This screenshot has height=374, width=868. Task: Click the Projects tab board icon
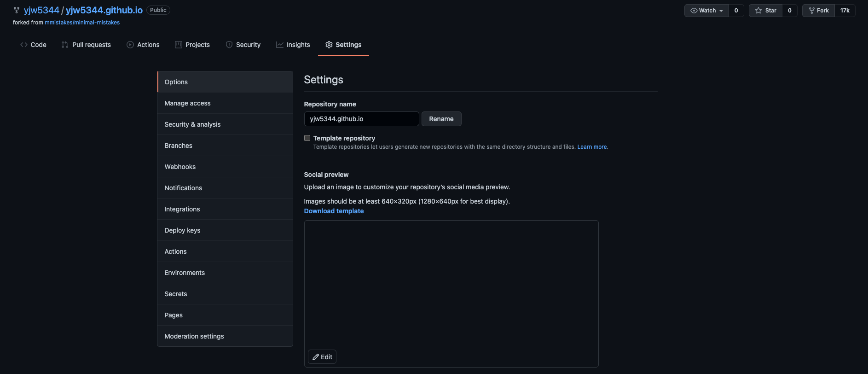tap(179, 45)
